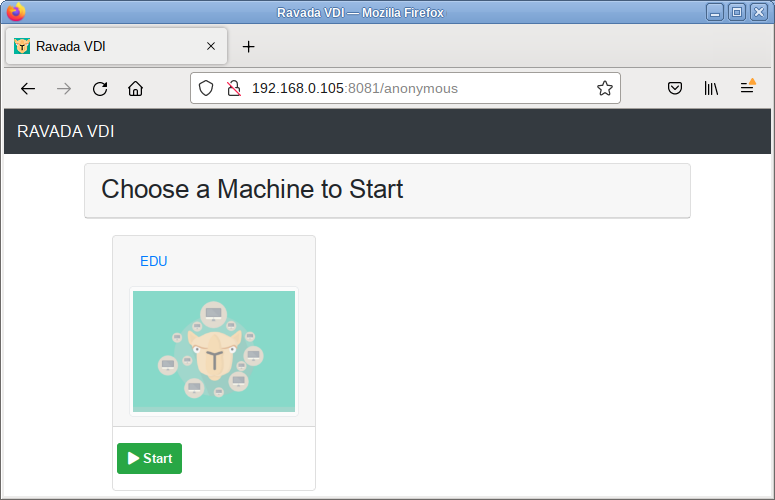Show insecure connection lock info

[234, 88]
